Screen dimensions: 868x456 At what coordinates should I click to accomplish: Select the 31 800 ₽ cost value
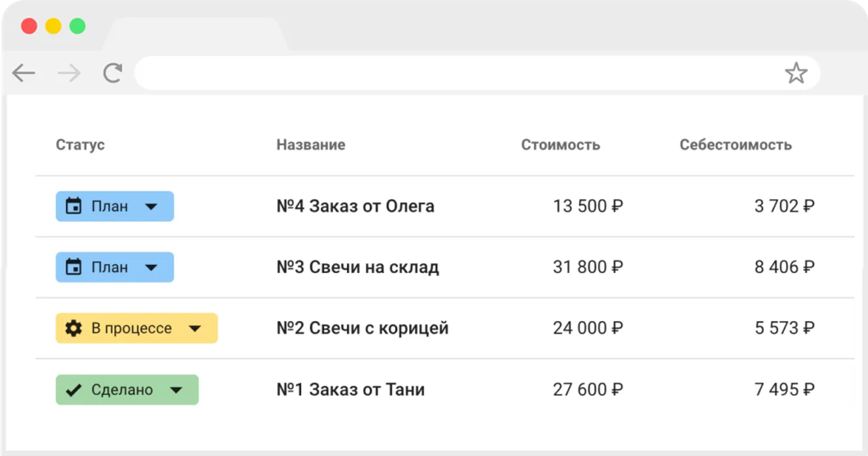tap(588, 267)
